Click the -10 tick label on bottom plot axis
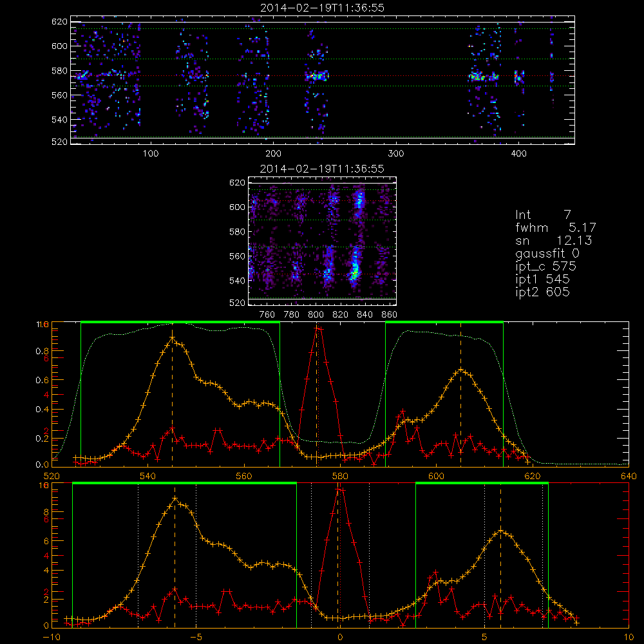Viewport: 644px width, 644px height. tap(52, 638)
